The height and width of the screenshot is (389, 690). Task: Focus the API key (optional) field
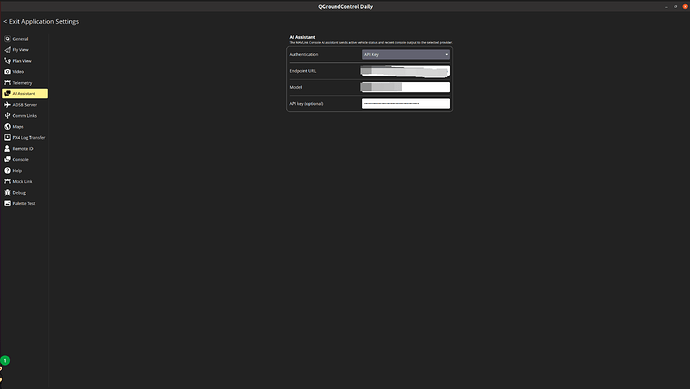point(406,103)
